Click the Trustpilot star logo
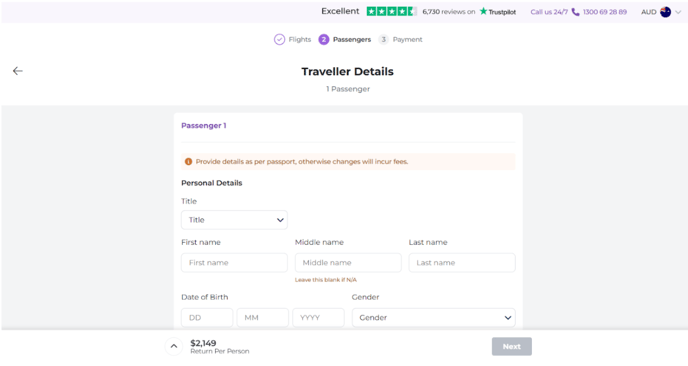 pos(484,11)
